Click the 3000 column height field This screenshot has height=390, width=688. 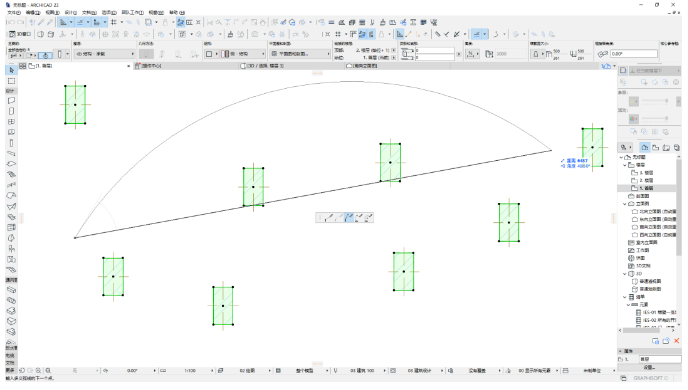point(511,54)
